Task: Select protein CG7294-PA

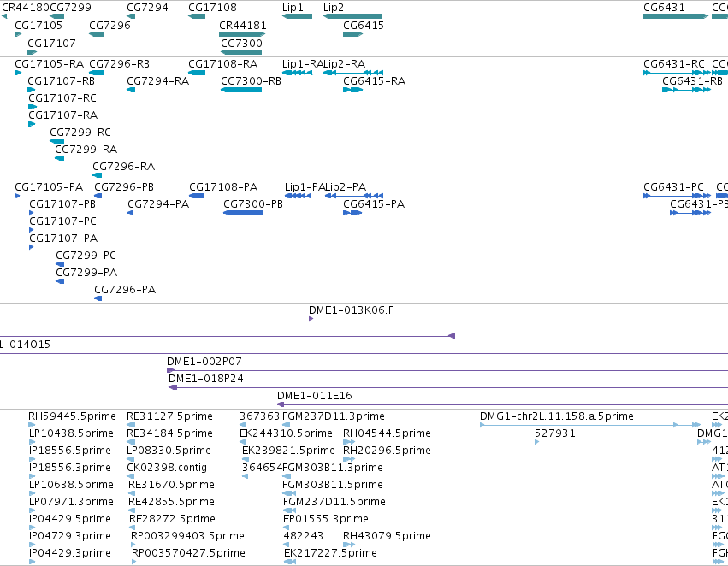Action: 131,213
